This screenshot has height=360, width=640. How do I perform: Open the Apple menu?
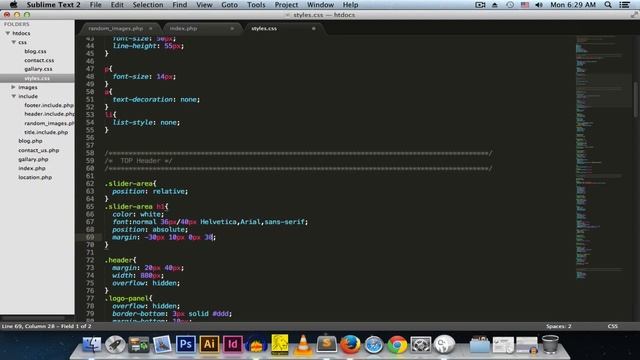[x=13, y=4]
